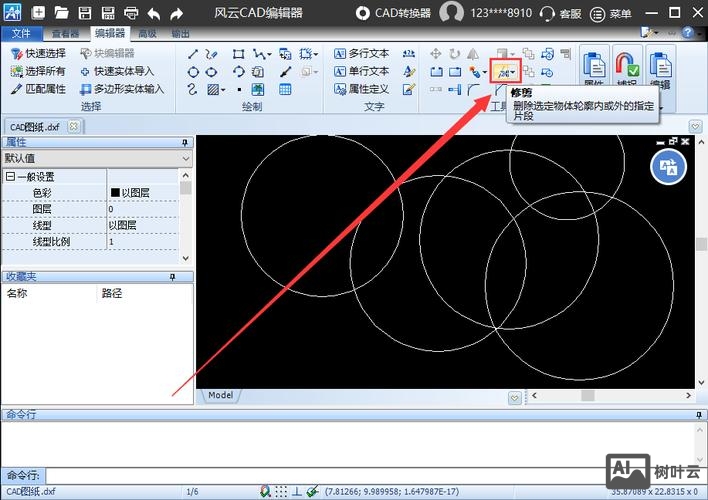Click the blue translate floating button

[x=668, y=168]
